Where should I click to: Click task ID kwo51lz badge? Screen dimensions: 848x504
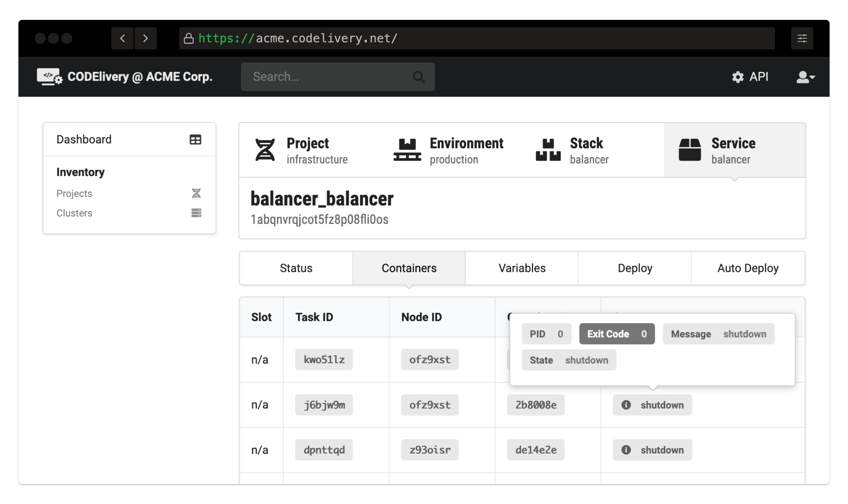pos(324,360)
